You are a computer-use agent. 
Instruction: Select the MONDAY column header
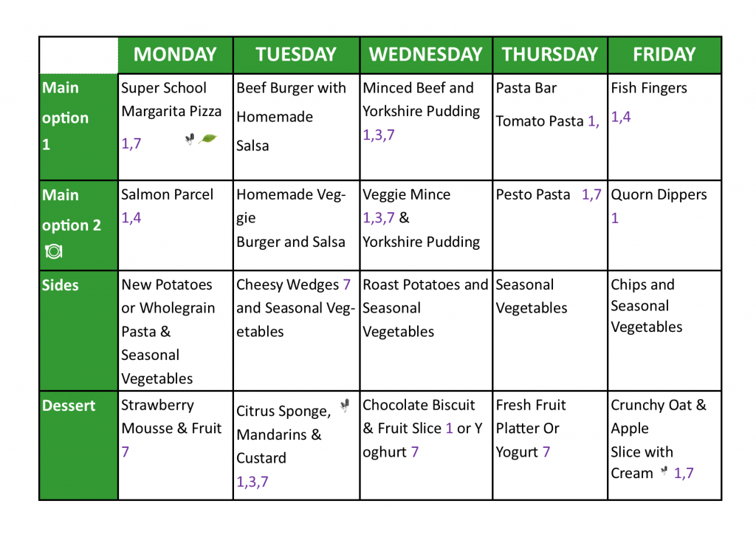(176, 55)
